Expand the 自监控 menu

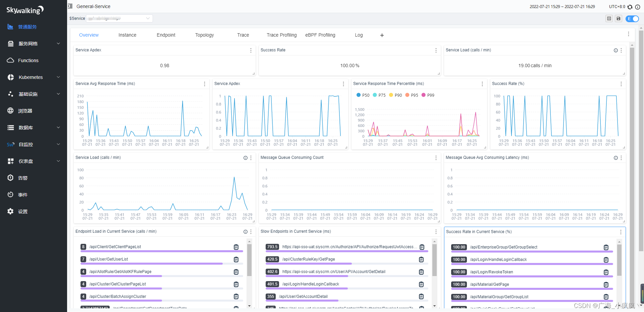[x=34, y=144]
